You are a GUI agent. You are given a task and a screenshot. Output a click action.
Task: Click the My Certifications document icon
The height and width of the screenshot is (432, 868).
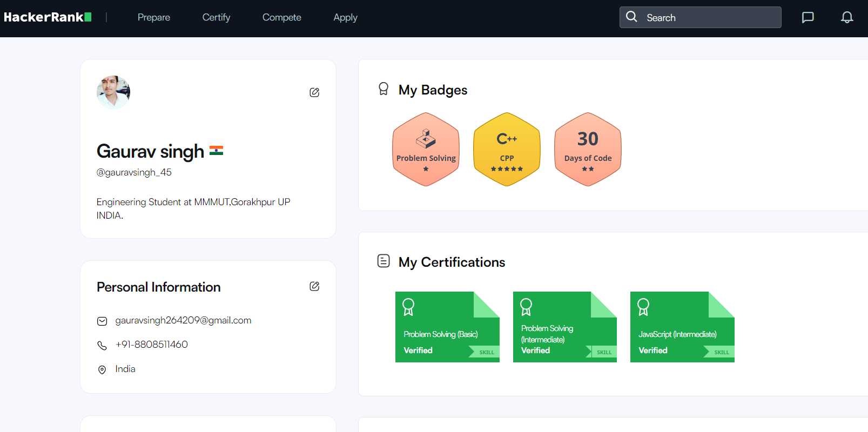pos(383,261)
